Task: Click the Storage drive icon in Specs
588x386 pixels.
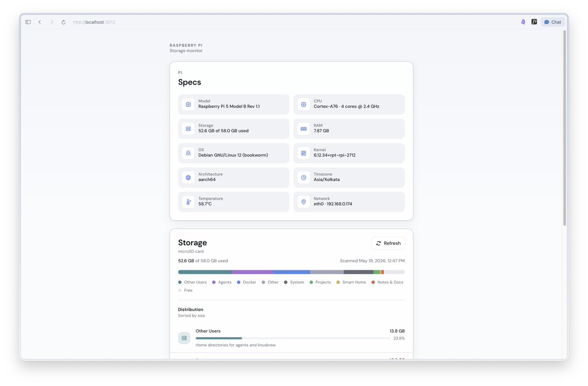Action: point(188,129)
